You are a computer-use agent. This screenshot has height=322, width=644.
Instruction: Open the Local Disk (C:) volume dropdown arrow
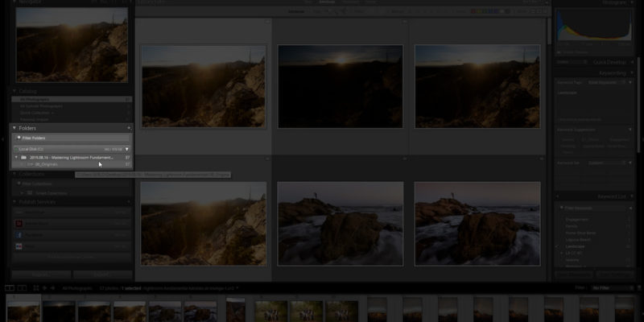point(127,149)
